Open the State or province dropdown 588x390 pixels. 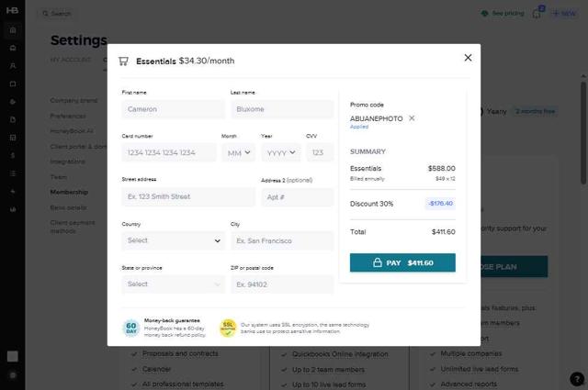(x=174, y=284)
